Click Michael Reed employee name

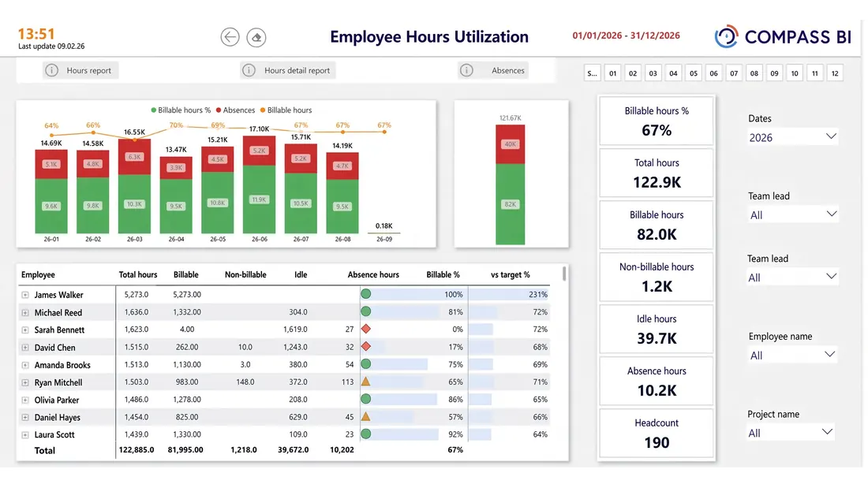[x=58, y=313]
